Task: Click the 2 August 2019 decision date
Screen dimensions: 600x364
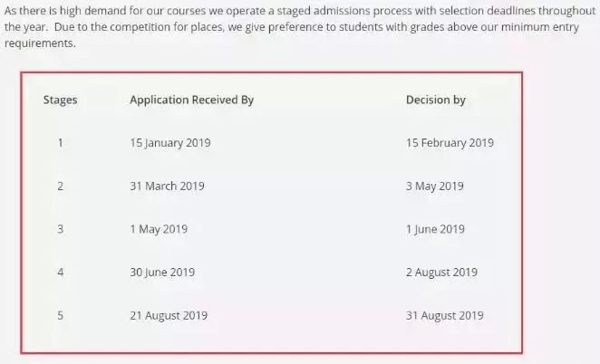Action: point(441,273)
